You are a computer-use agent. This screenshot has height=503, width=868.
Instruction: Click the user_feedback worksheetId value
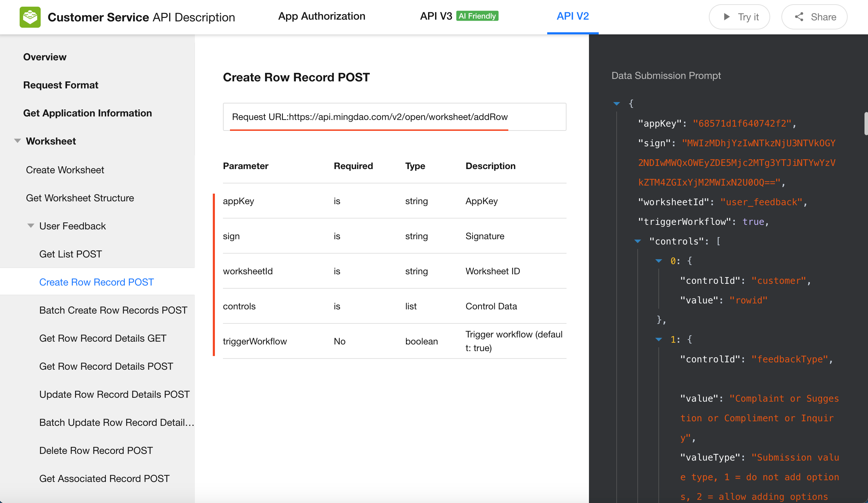[761, 202]
